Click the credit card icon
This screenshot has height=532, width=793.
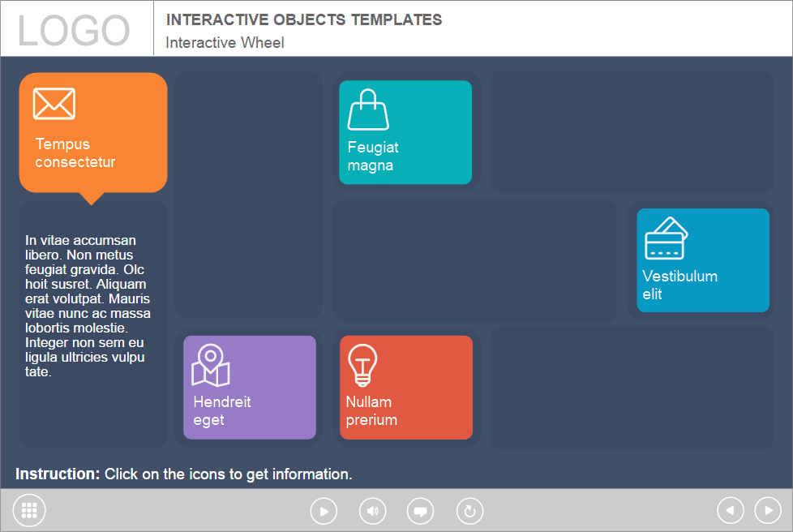tap(666, 238)
